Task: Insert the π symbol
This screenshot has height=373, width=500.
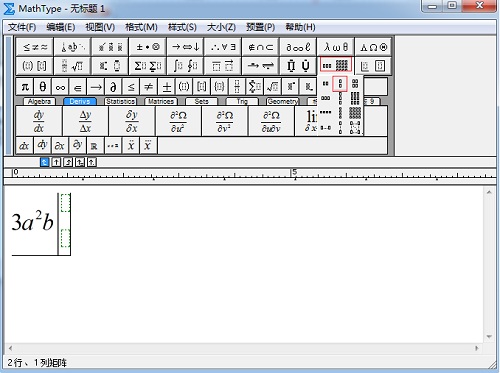Action: click(x=25, y=87)
